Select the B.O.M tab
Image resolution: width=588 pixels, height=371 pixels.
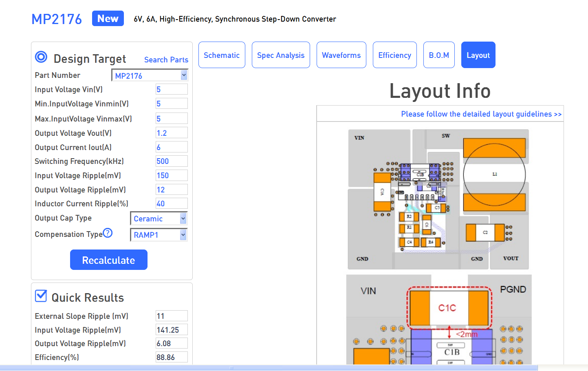pyautogui.click(x=439, y=55)
